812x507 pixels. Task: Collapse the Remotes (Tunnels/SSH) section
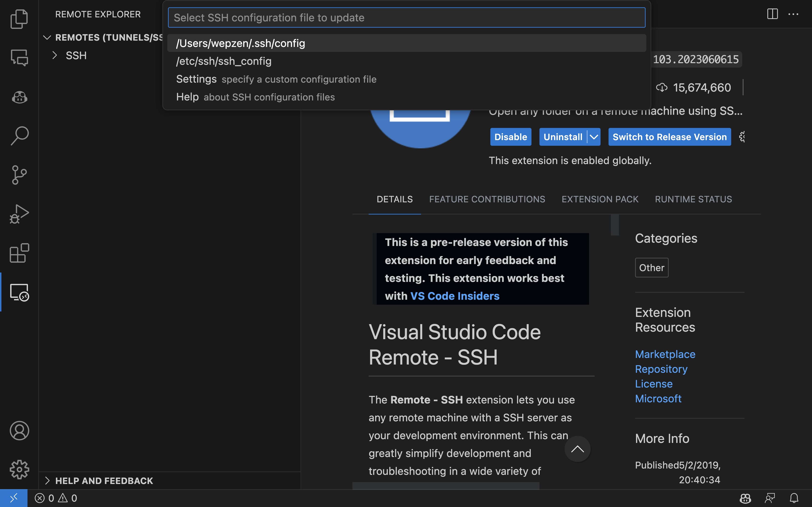point(47,37)
